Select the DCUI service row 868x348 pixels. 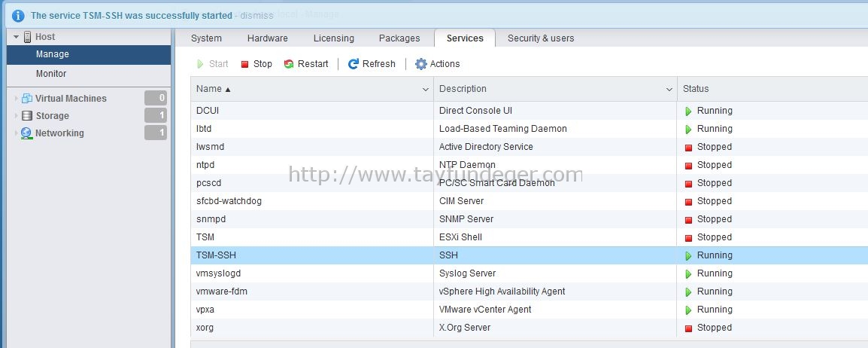point(530,111)
